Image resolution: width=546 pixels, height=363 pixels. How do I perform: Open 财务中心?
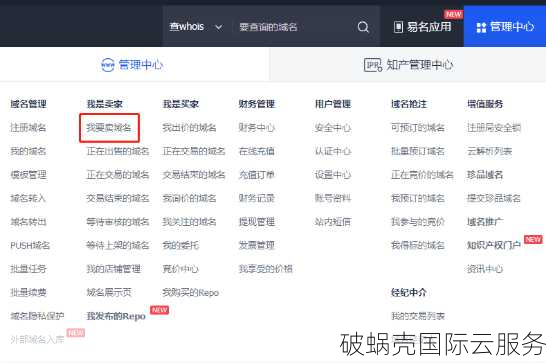pos(257,128)
